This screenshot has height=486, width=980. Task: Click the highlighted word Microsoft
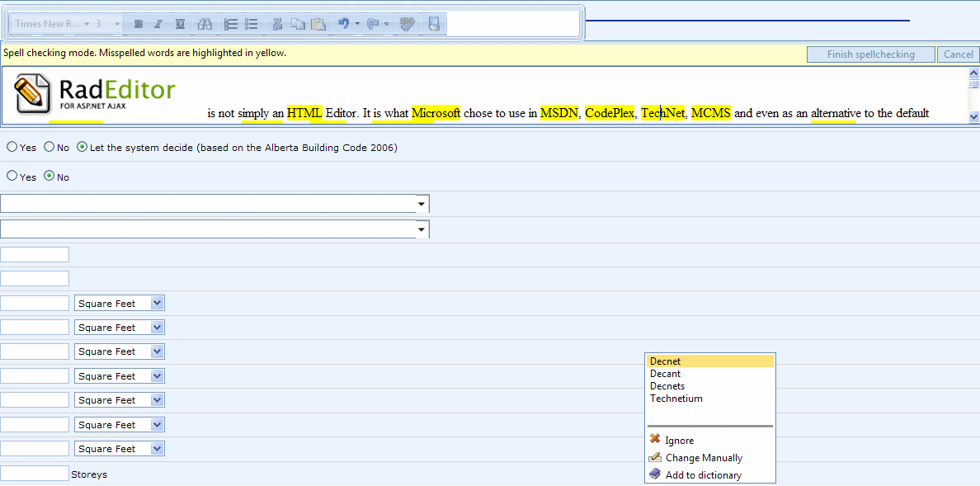(436, 113)
